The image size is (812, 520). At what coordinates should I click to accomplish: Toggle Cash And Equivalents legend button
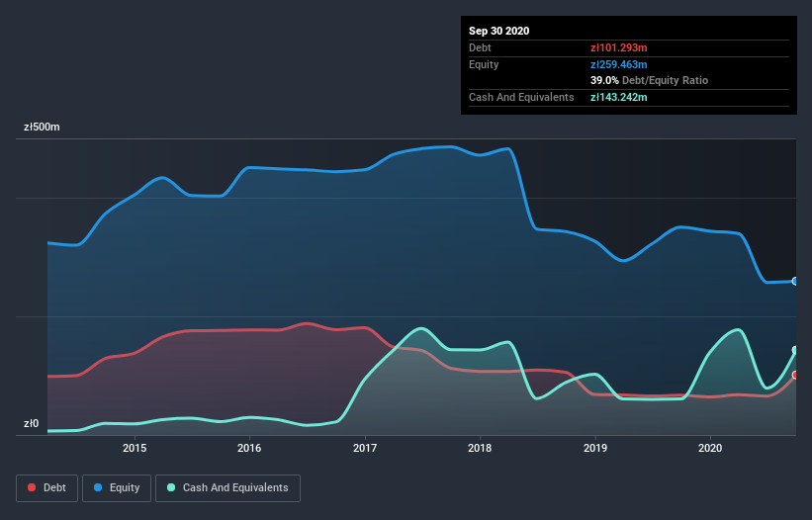pyautogui.click(x=227, y=488)
